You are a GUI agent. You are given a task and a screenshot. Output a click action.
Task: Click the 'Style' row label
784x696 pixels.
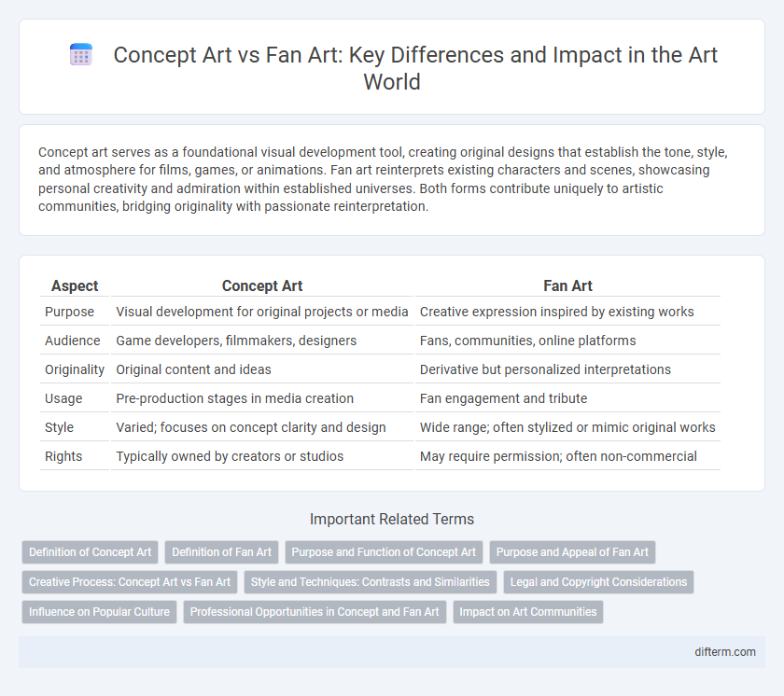click(x=59, y=427)
